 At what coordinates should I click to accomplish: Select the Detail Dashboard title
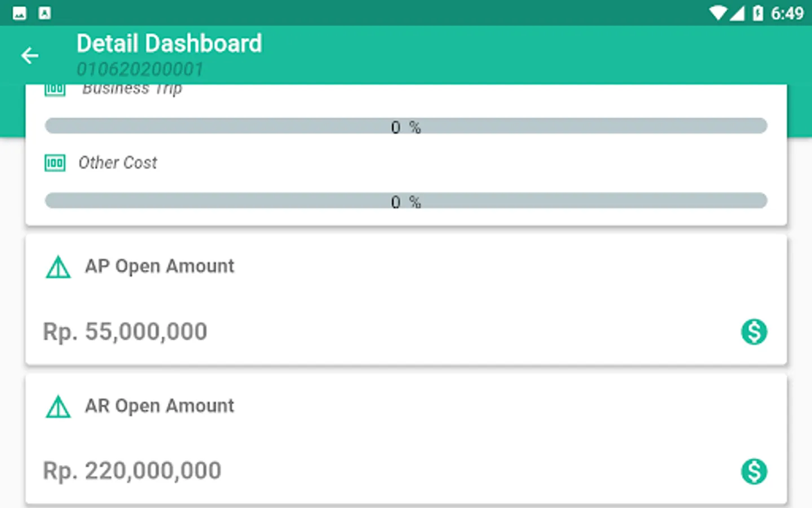[x=169, y=43]
